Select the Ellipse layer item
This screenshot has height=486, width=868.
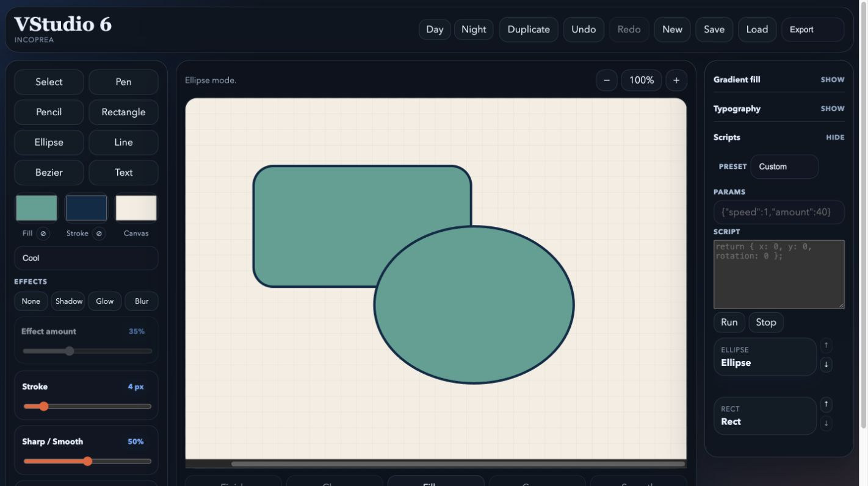click(765, 357)
